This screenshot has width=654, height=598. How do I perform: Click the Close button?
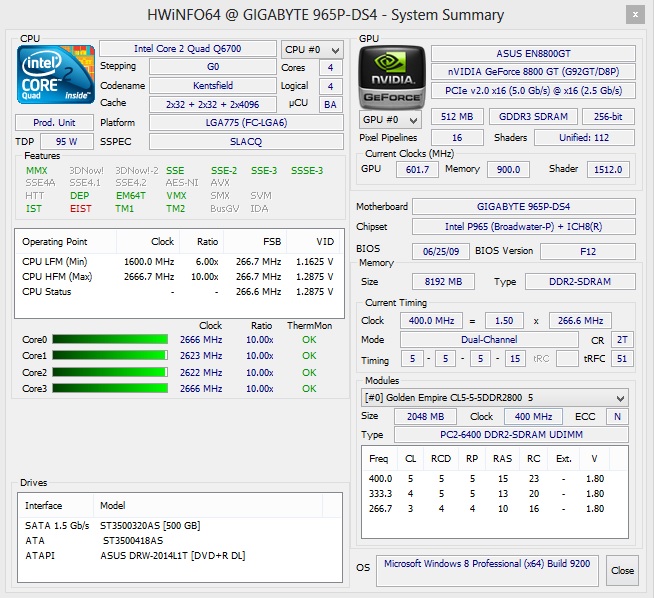pos(622,570)
